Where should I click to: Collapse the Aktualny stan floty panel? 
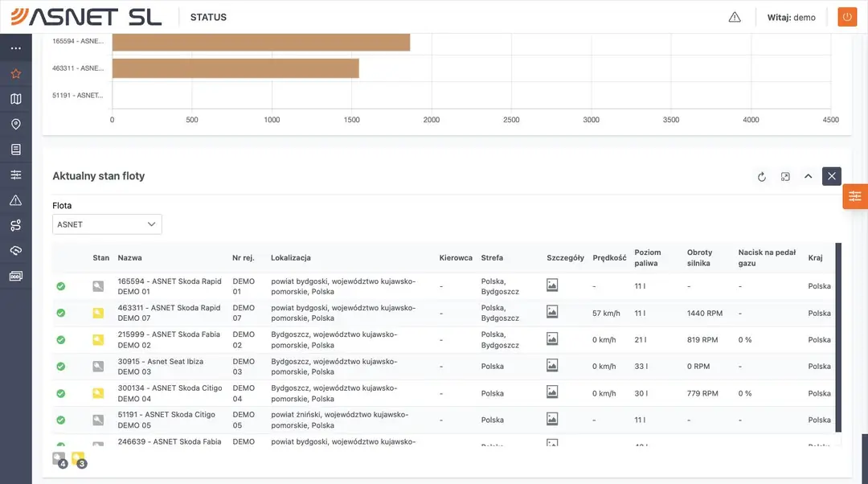[809, 177]
